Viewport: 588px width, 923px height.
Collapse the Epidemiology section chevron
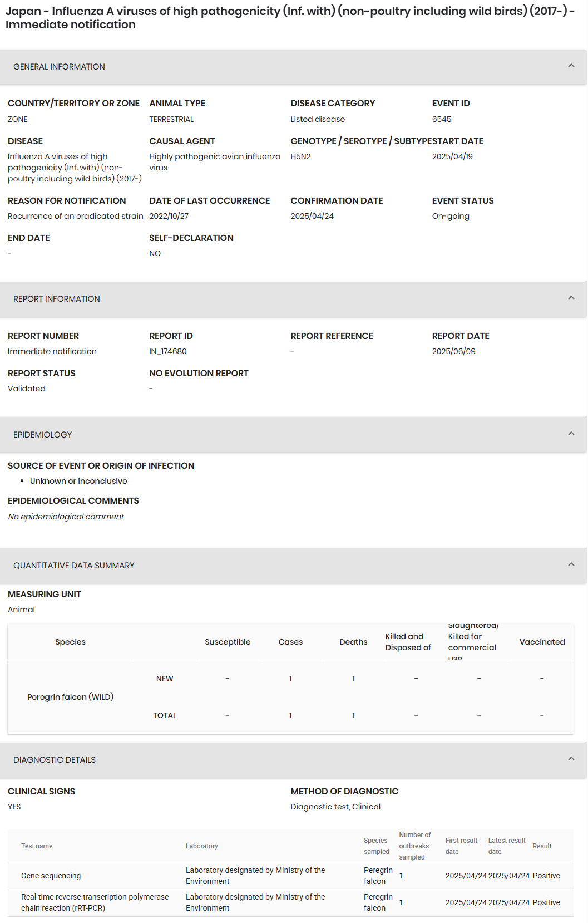571,434
